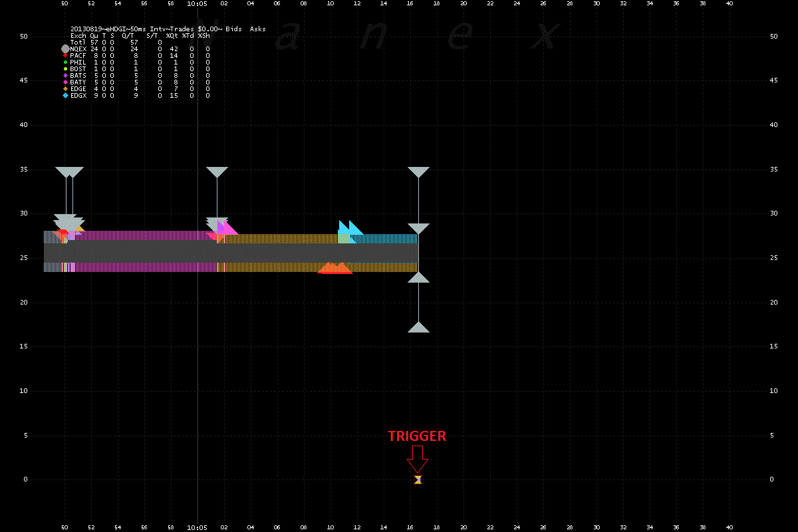
Task: Click the NQEX %Qt value 42
Action: pyautogui.click(x=174, y=49)
